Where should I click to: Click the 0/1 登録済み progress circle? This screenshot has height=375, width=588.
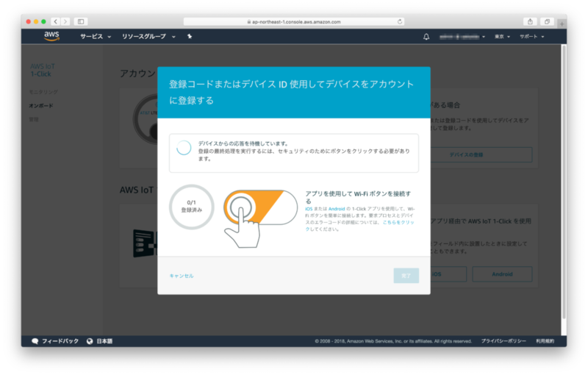[192, 207]
